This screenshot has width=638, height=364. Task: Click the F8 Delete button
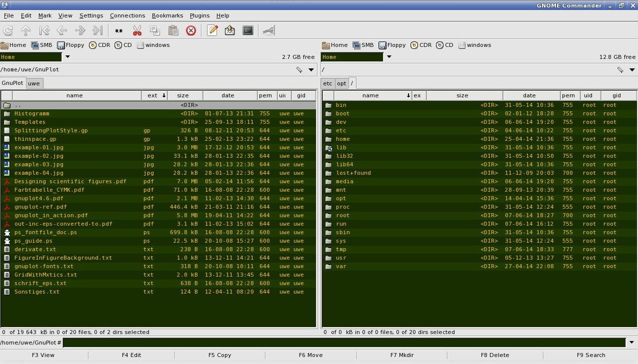(x=495, y=355)
